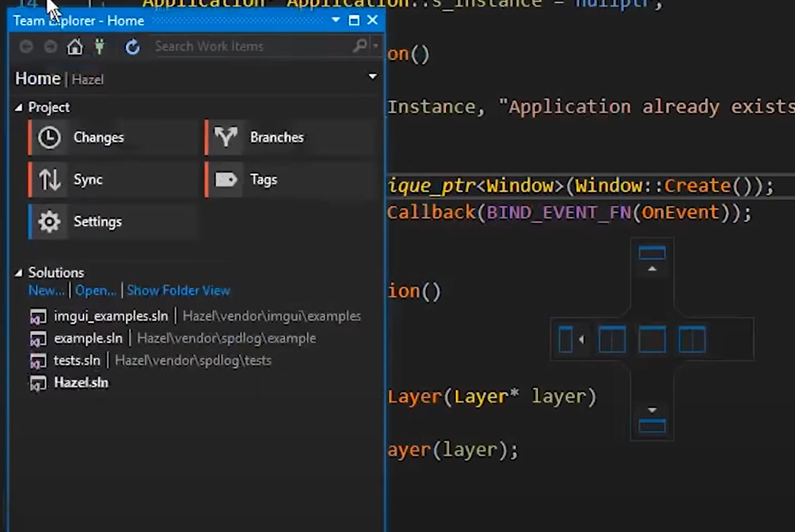Collapse the Solutions section
795x532 pixels.
(x=19, y=273)
